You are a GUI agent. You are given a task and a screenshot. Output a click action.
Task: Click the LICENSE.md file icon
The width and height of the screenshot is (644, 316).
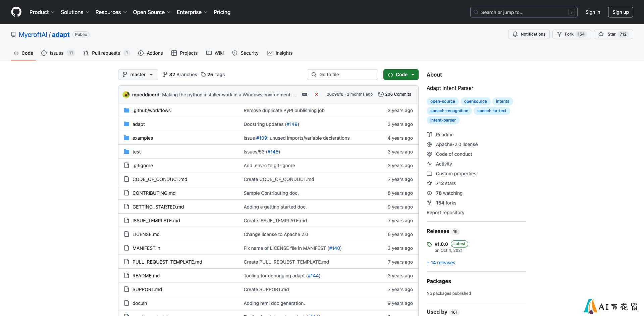tap(126, 234)
